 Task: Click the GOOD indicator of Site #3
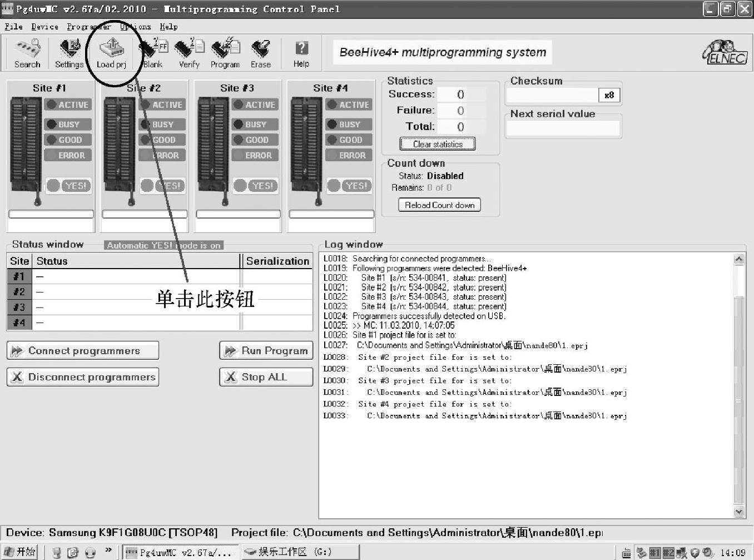[x=255, y=140]
